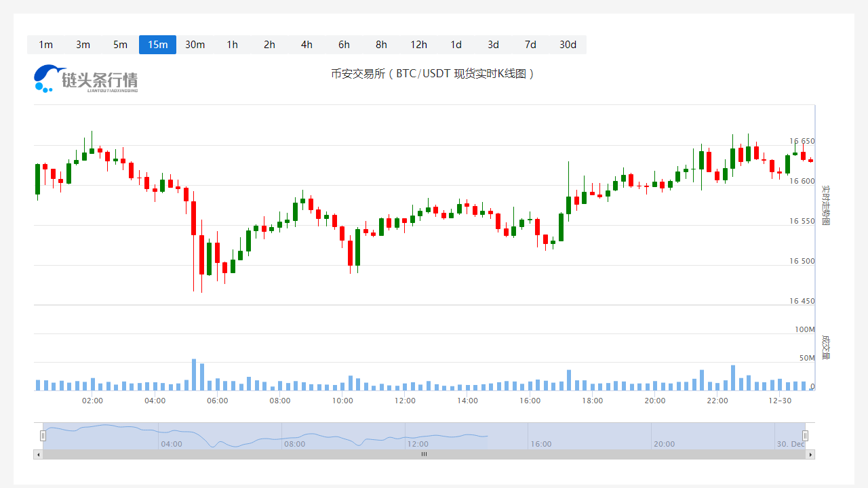This screenshot has width=868, height=488.
Task: Click the right scrollbar arrow
Action: [x=810, y=454]
